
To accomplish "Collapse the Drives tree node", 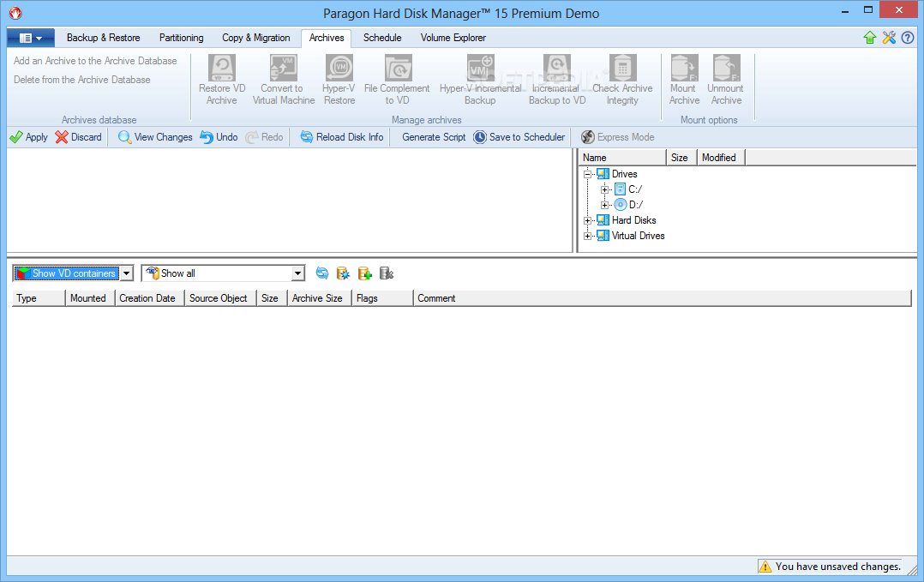I will click(587, 174).
